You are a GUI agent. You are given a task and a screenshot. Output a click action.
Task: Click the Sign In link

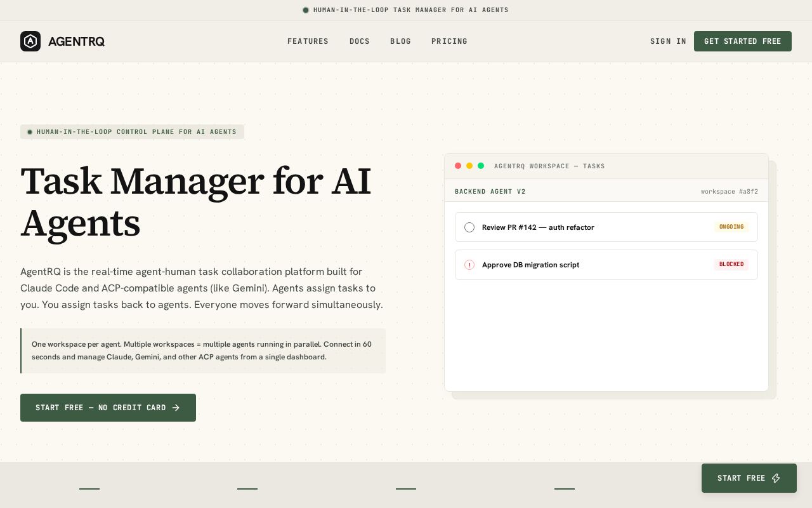click(668, 41)
